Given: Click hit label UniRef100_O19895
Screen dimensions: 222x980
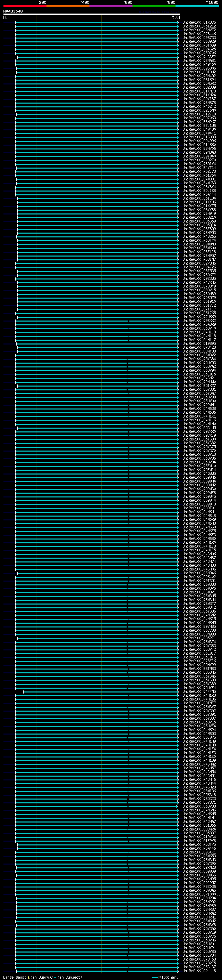Looking at the screenshot, I should 199,343.
